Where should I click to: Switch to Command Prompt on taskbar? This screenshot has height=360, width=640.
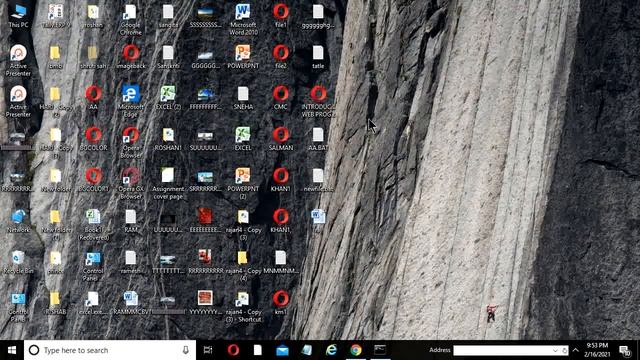point(380,350)
